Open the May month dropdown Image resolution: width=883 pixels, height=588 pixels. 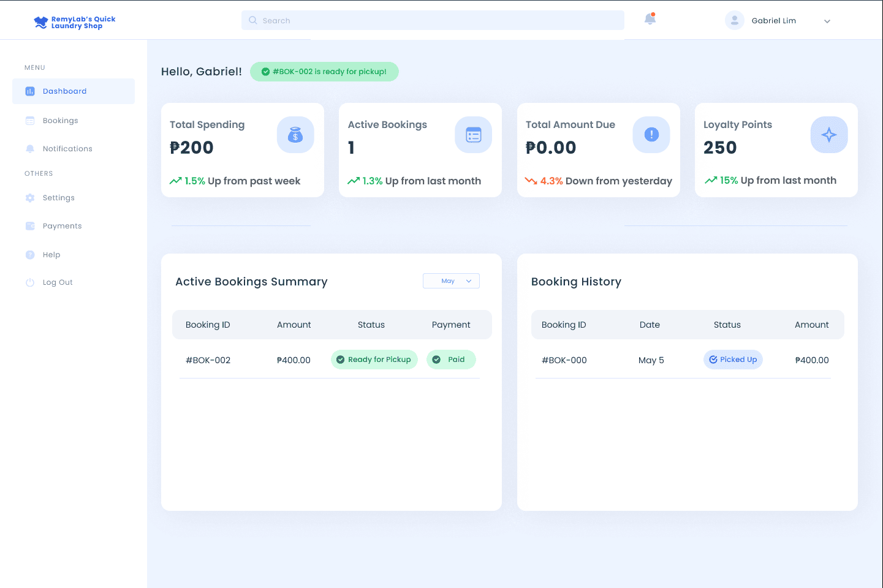[x=451, y=281]
